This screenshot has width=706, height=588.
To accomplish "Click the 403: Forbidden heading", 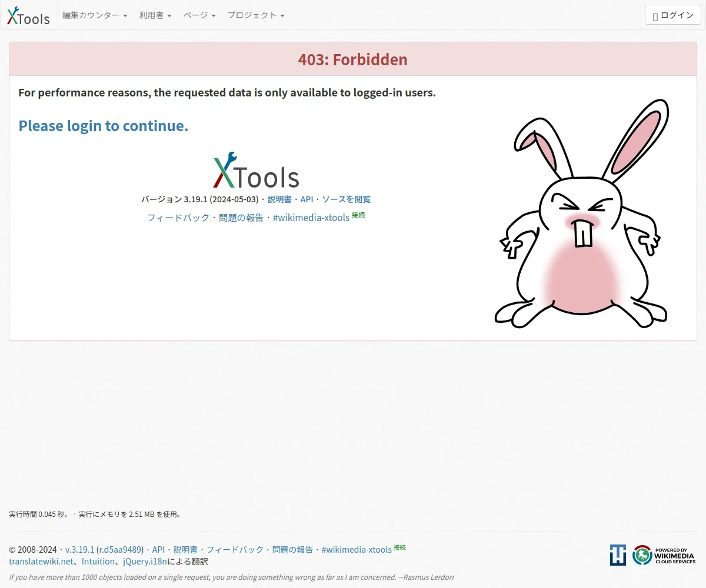I will click(353, 59).
